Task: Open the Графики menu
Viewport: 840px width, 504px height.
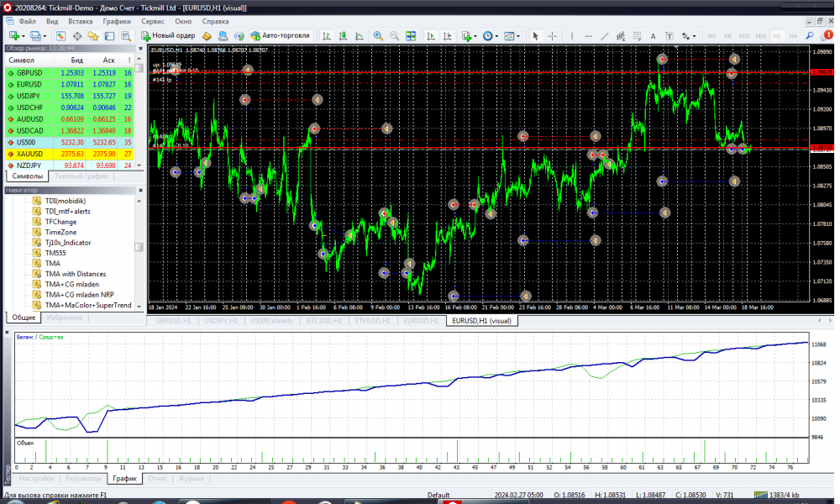Action: [117, 22]
